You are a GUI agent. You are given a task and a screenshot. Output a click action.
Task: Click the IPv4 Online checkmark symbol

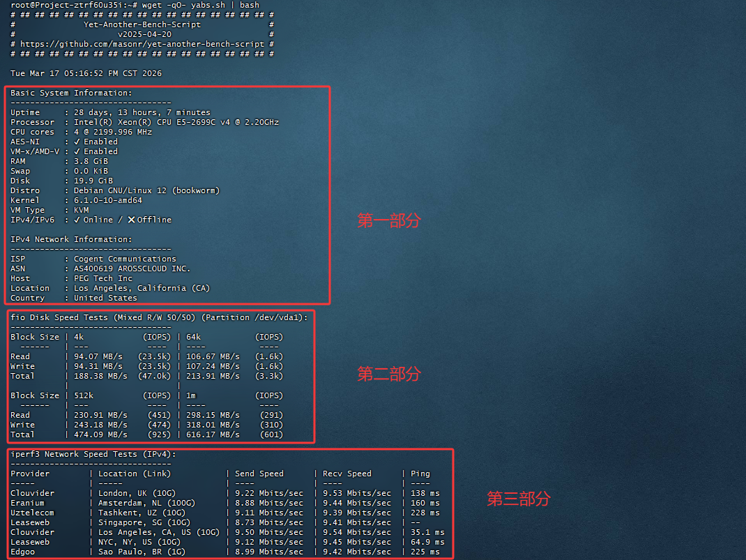coord(77,220)
